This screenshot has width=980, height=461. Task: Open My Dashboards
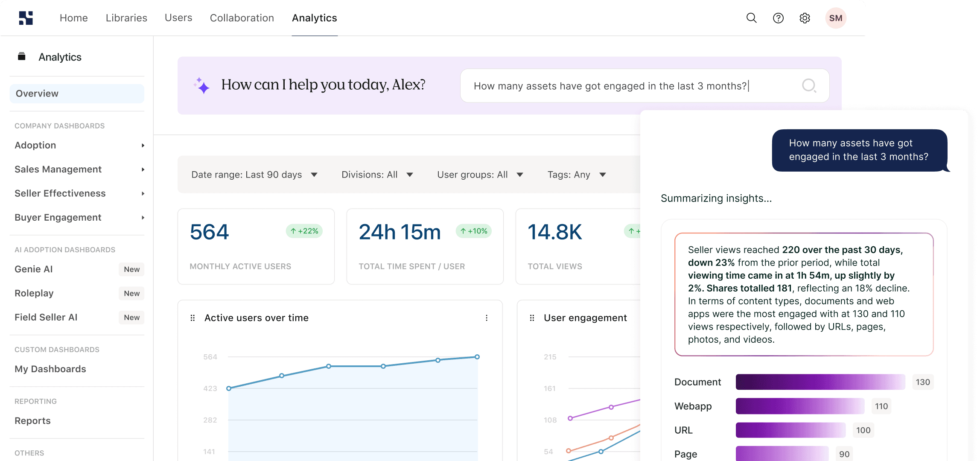(x=50, y=369)
